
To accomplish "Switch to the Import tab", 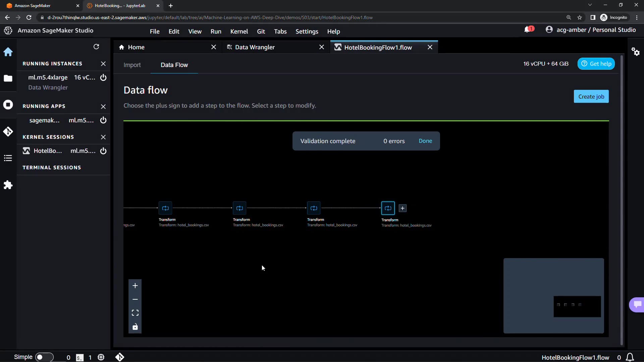I will point(132,65).
